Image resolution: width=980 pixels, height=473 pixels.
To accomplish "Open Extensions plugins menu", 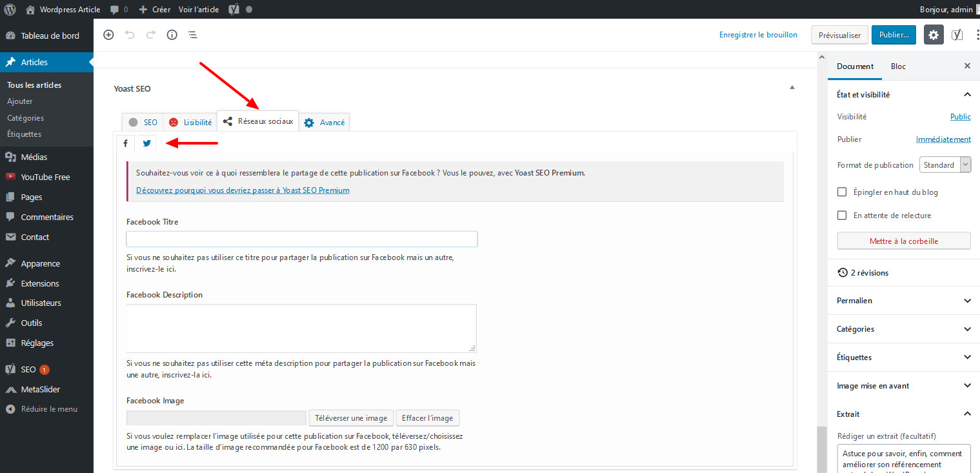I will click(x=46, y=283).
